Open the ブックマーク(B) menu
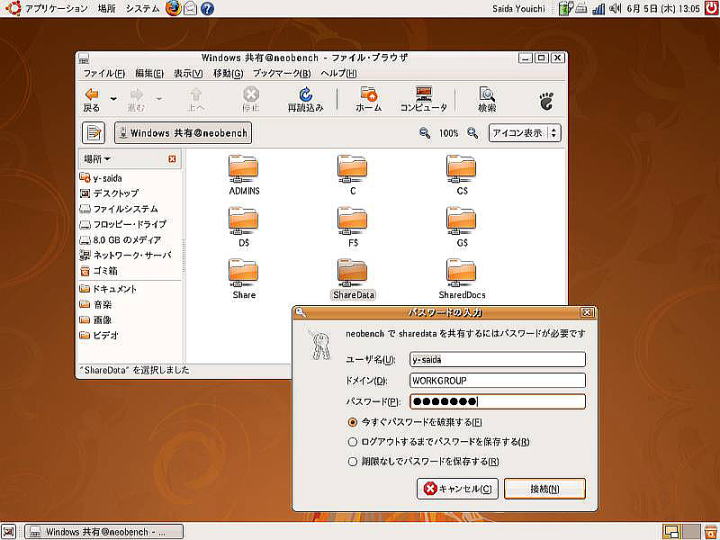720x540 pixels. pyautogui.click(x=282, y=73)
